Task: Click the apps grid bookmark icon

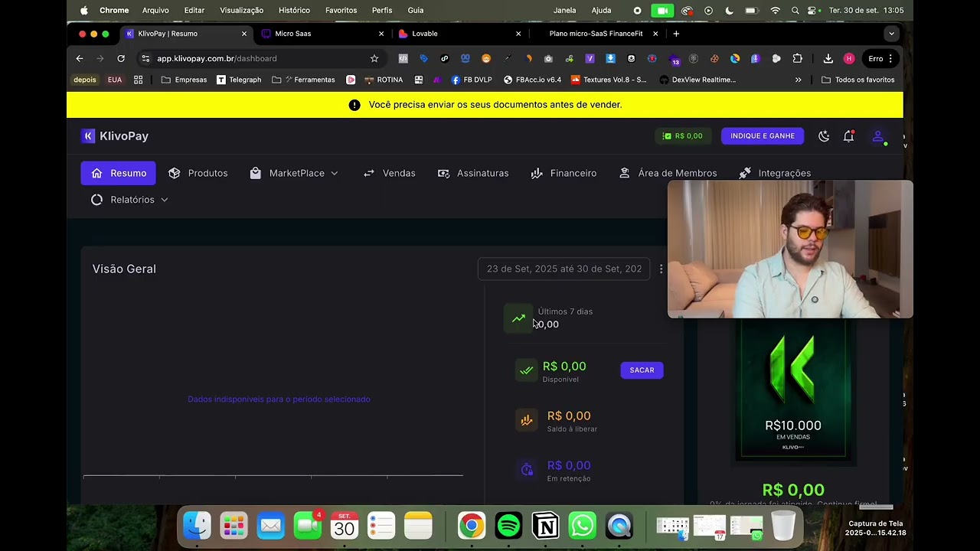Action: [x=138, y=80]
